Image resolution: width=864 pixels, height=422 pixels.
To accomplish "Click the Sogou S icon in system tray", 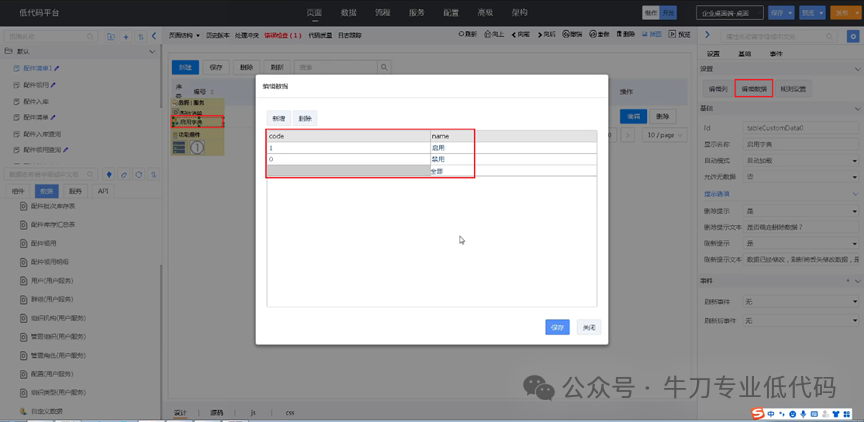I will [x=759, y=413].
